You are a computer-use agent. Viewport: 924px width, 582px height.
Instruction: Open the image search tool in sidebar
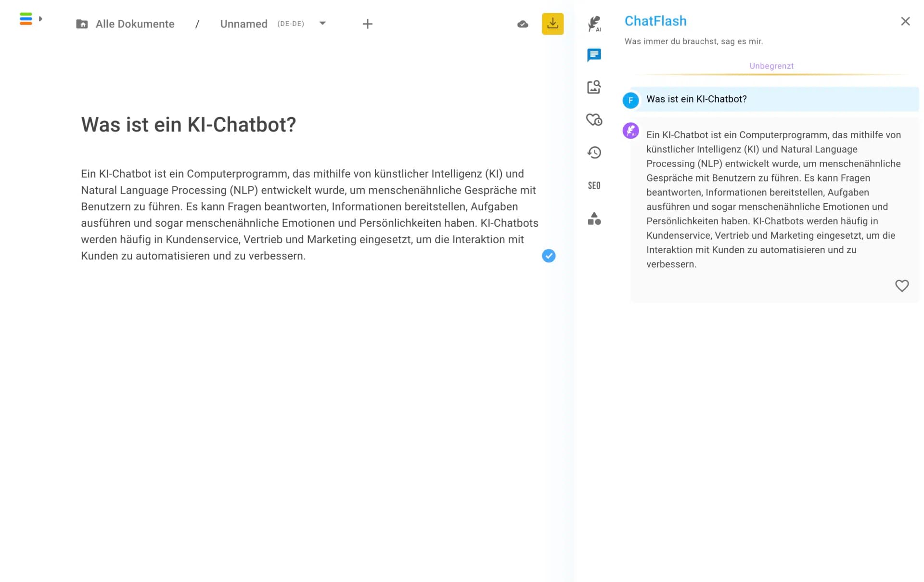coord(594,87)
